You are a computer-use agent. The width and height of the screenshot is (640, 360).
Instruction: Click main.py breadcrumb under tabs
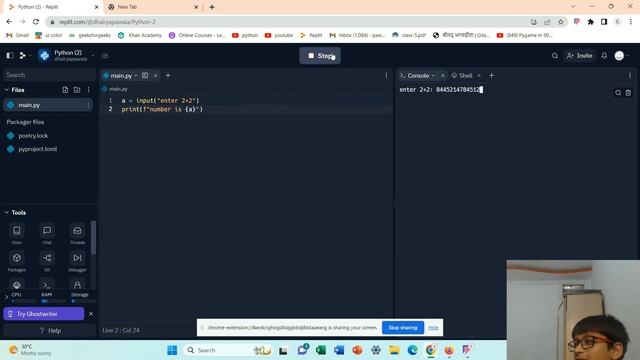click(x=118, y=89)
